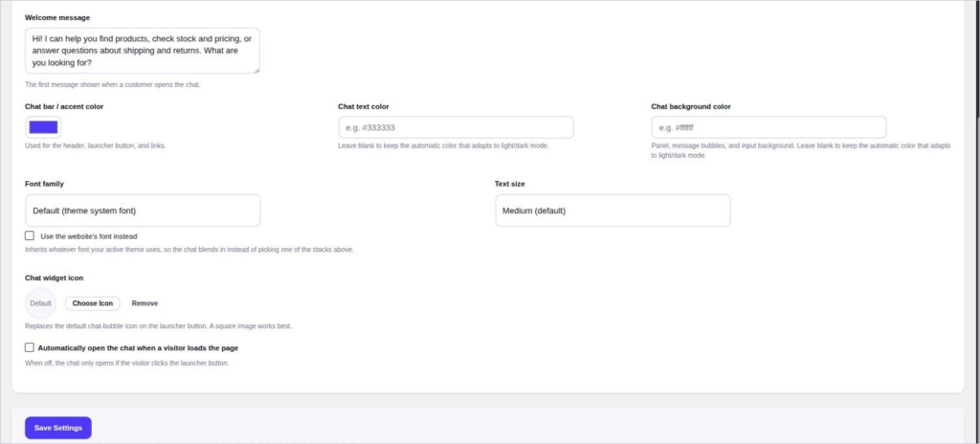Viewport: 980px width, 444px height.
Task: Click the hint "Replaces the default chat-bubble icon"
Action: tap(158, 326)
